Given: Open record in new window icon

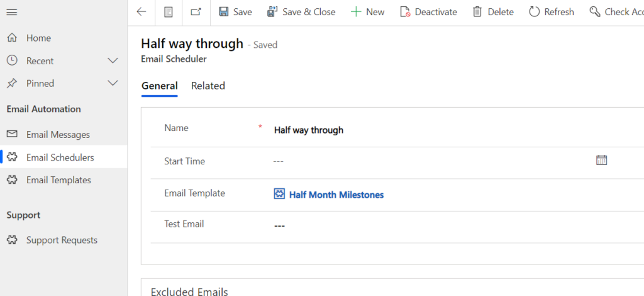Looking at the screenshot, I should click(x=196, y=12).
